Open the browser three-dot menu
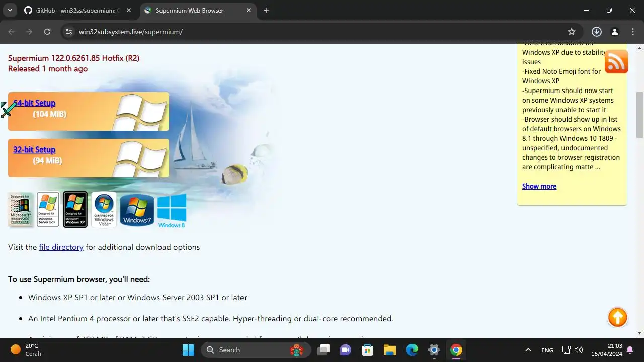Viewport: 644px width, 362px height. (632, 32)
